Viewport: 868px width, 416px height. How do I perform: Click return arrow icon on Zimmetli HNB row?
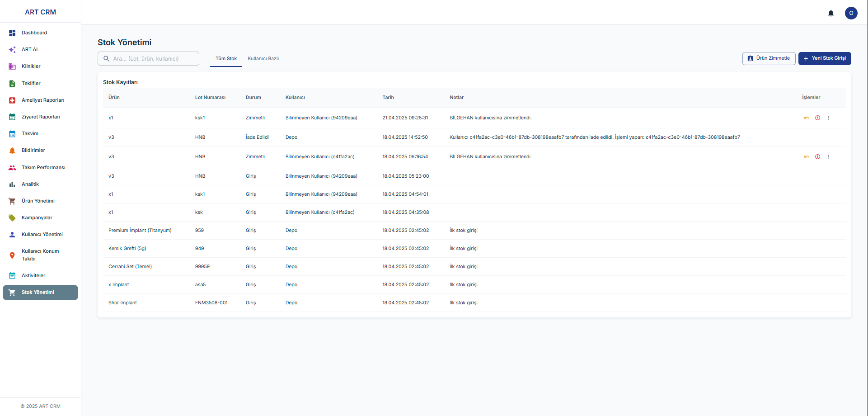pos(807,157)
